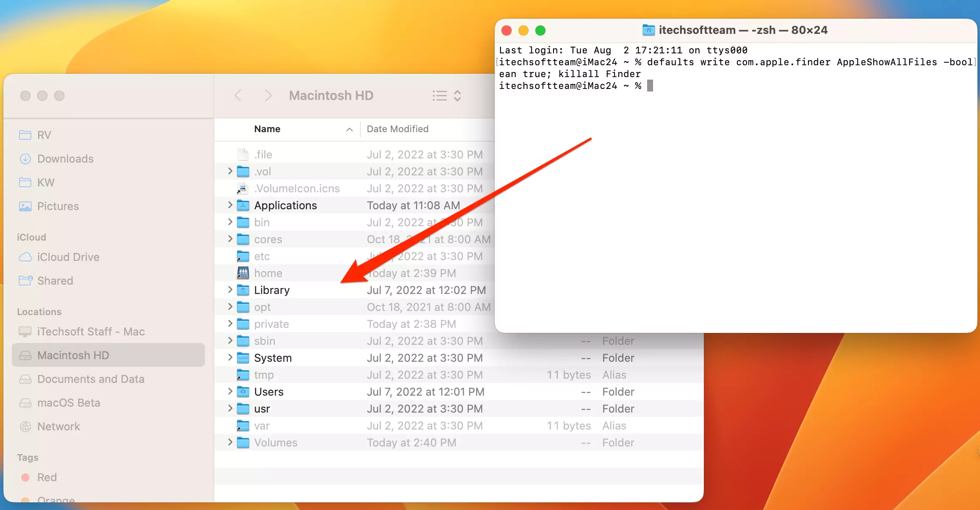Expand the cores folder

(x=230, y=239)
